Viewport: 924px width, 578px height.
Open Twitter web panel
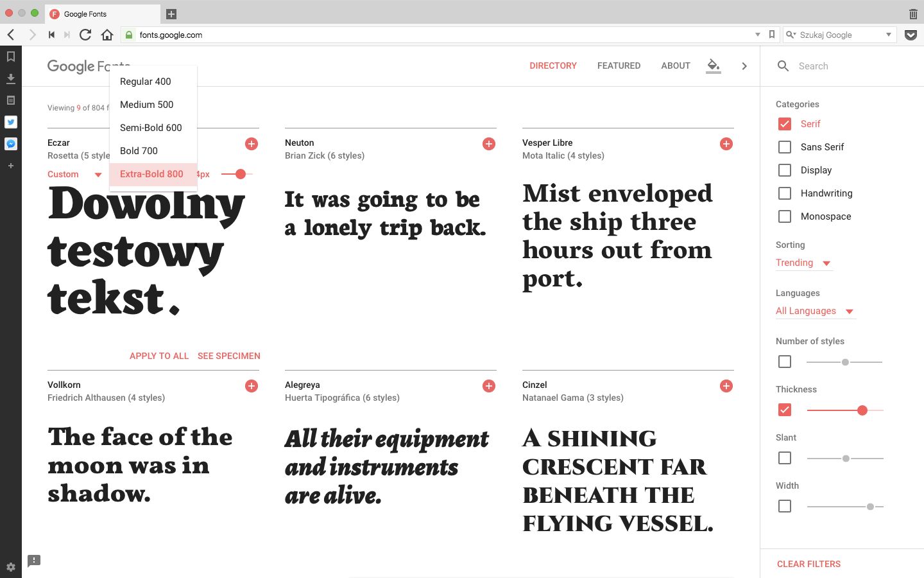pyautogui.click(x=11, y=122)
